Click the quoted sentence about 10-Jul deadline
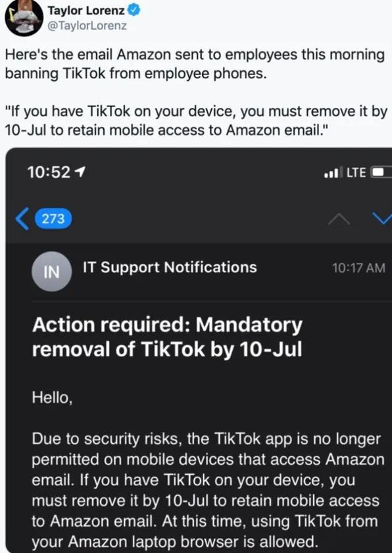The image size is (392, 553). 196,121
